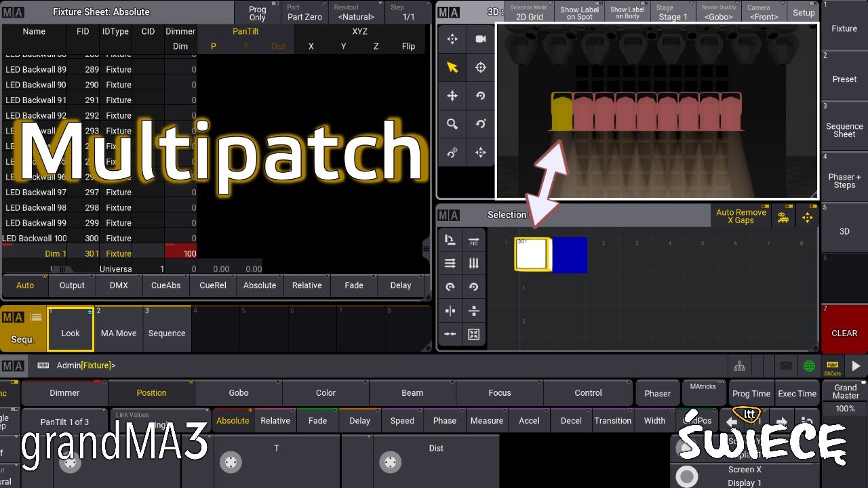Click the MA logo of Fixture Sheet window
This screenshot has width=868, height=488.
14,12
